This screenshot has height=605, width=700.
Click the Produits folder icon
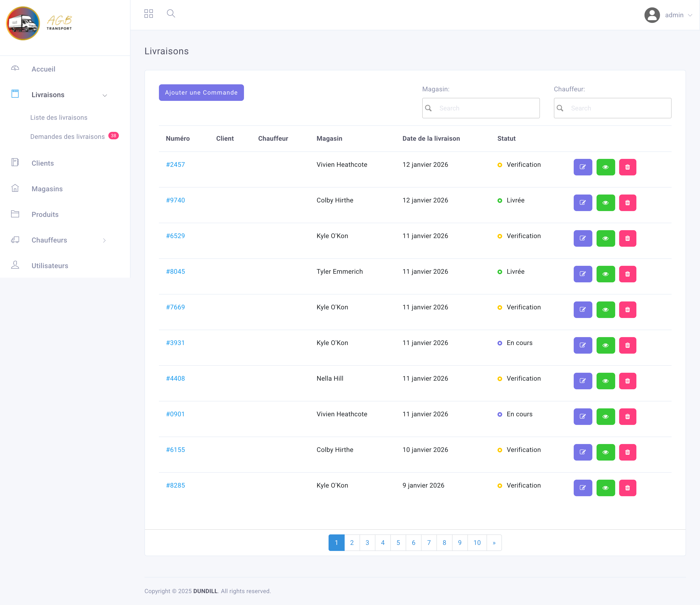pyautogui.click(x=15, y=214)
